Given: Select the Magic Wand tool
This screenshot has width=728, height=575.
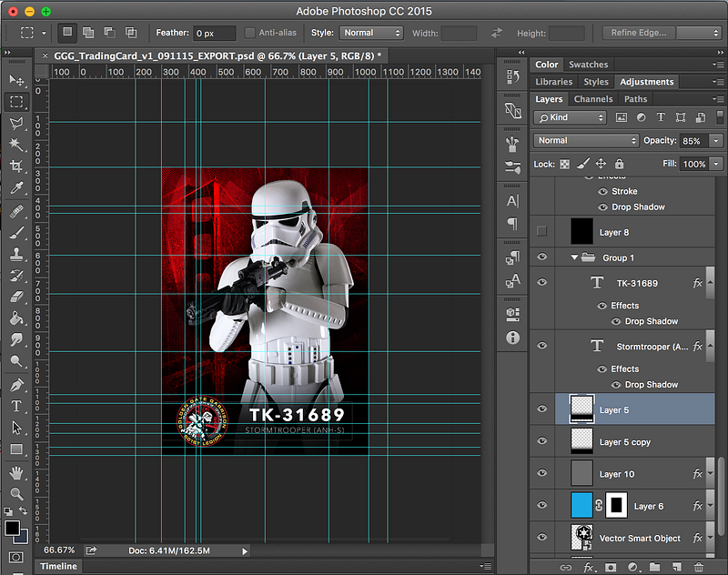Looking at the screenshot, I should (16, 145).
